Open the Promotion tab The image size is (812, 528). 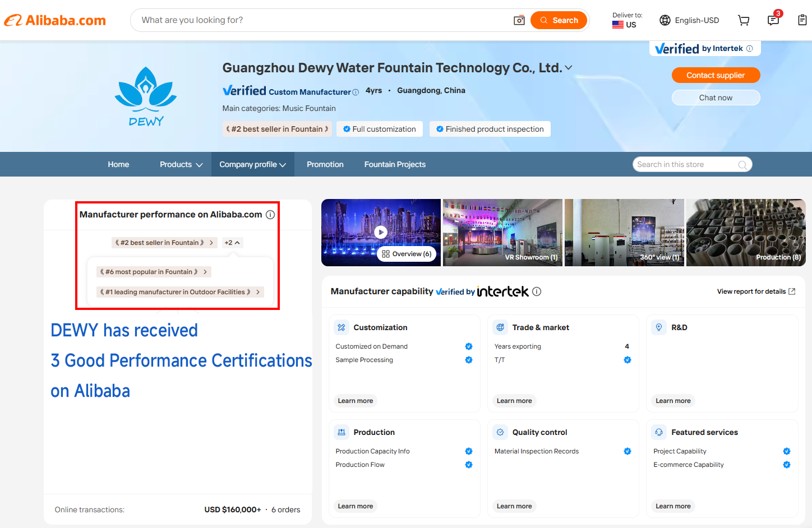point(325,164)
